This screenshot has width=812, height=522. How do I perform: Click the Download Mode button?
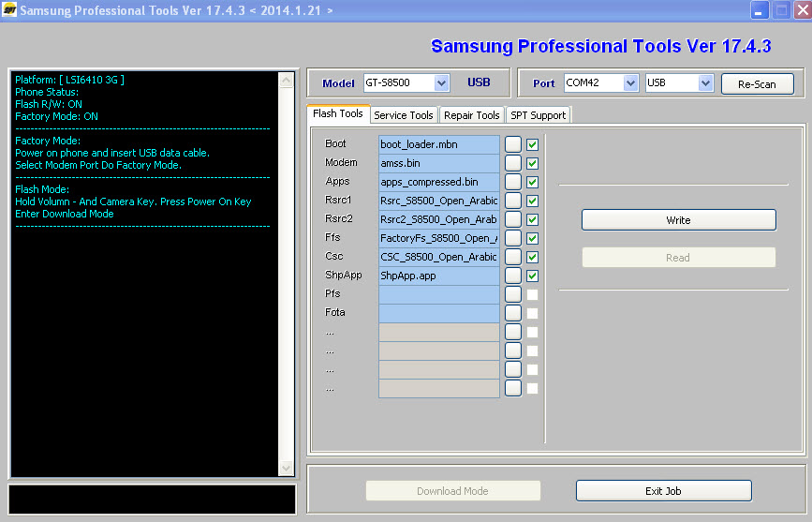pyautogui.click(x=453, y=490)
